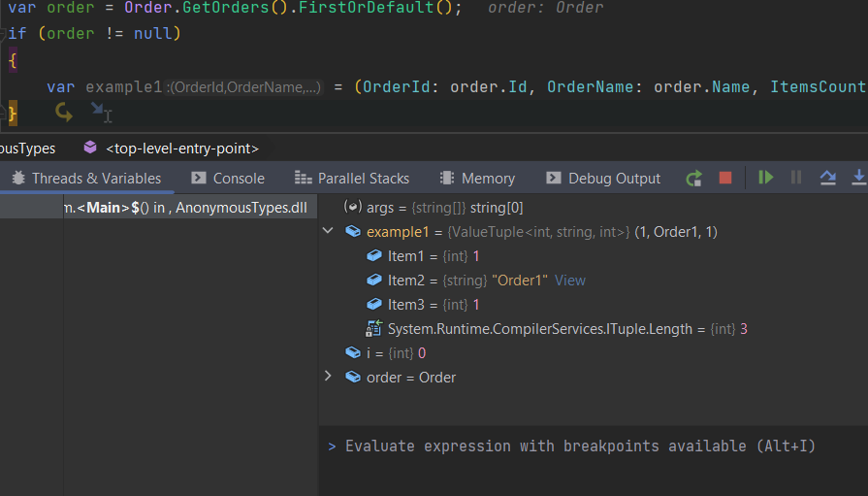Click the Evaluate expression input field
The width and height of the screenshot is (868, 496).
coord(593,446)
